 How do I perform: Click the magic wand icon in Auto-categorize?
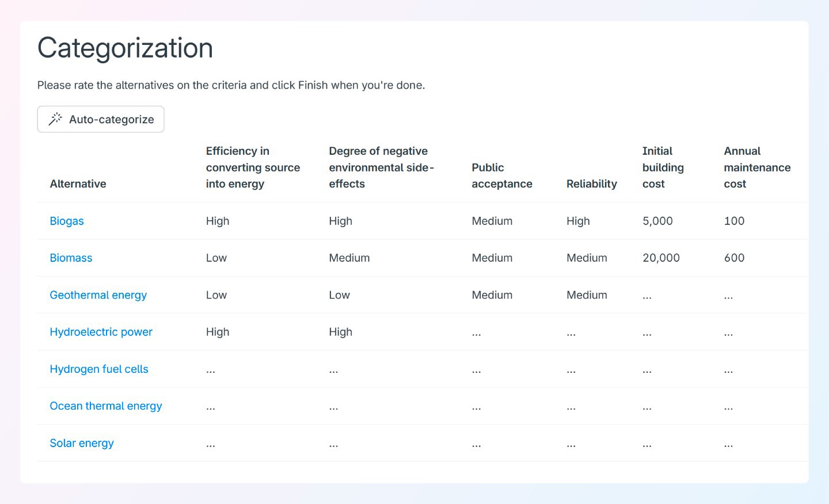[x=55, y=119]
